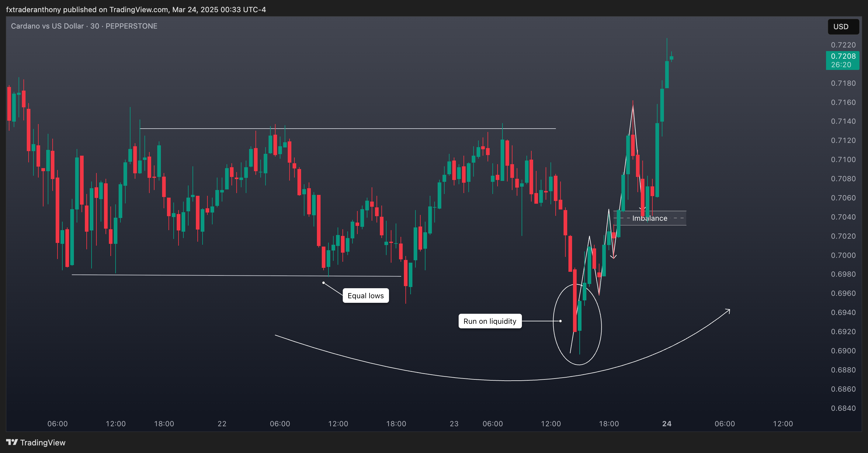Click price axis label 0.6900

(x=843, y=351)
